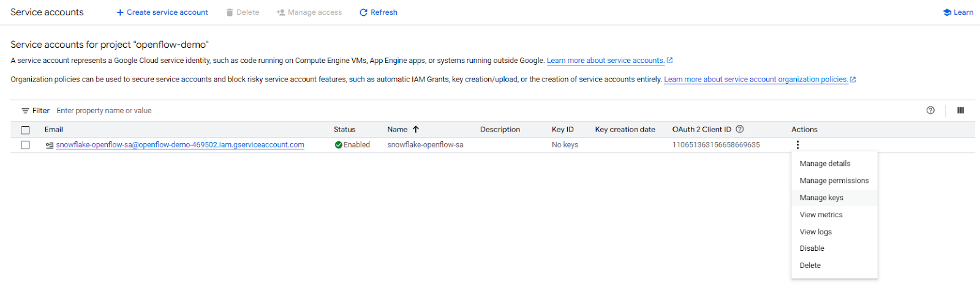The image size is (980, 298).
Task: Click the Enabled status checkmark icon
Action: tap(338, 145)
